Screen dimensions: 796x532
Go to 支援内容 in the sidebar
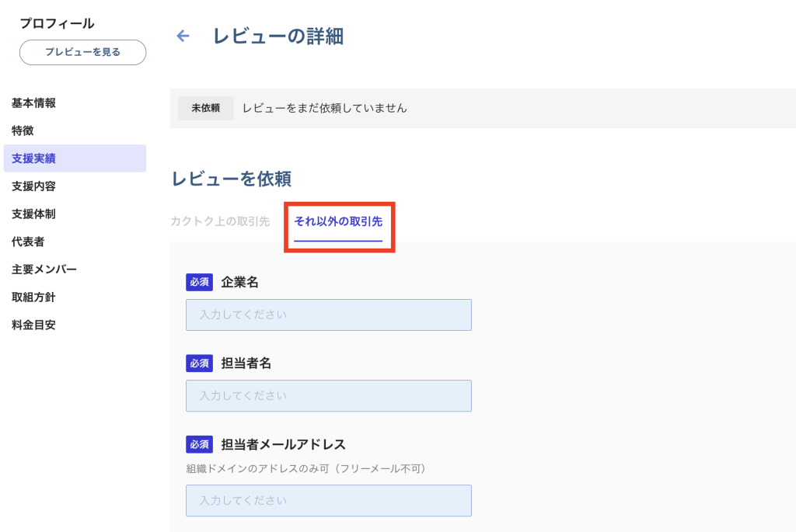33,186
